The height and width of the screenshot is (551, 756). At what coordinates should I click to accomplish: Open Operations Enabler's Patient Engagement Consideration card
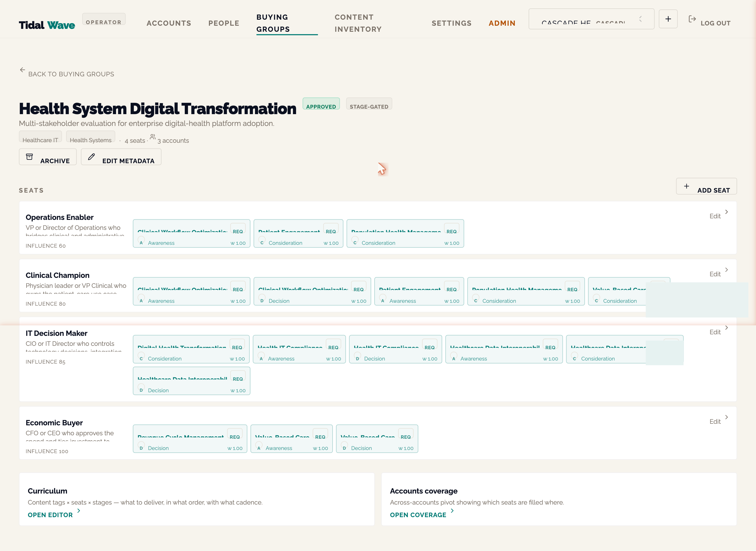(x=298, y=234)
